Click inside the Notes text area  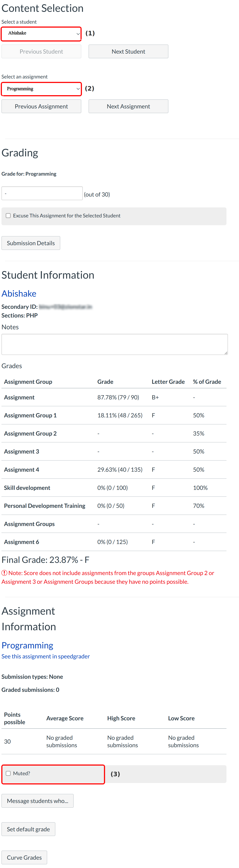115,344
